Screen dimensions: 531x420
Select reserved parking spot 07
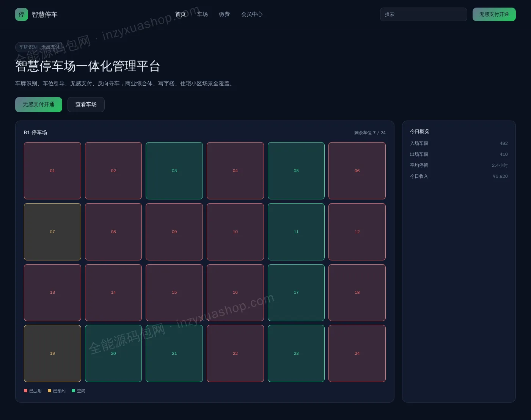(52, 232)
